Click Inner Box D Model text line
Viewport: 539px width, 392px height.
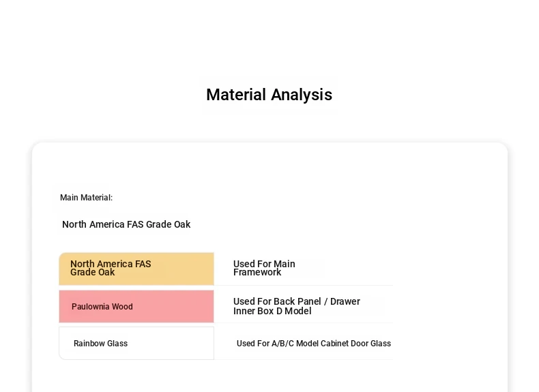pyautogui.click(x=272, y=311)
